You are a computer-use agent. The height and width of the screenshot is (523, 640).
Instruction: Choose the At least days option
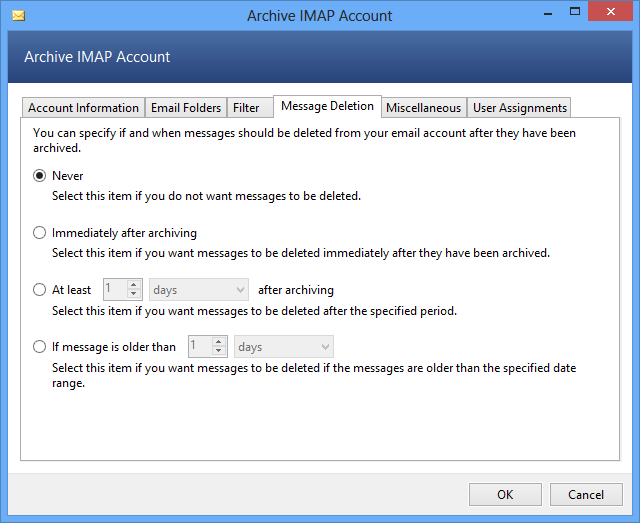pyautogui.click(x=40, y=290)
